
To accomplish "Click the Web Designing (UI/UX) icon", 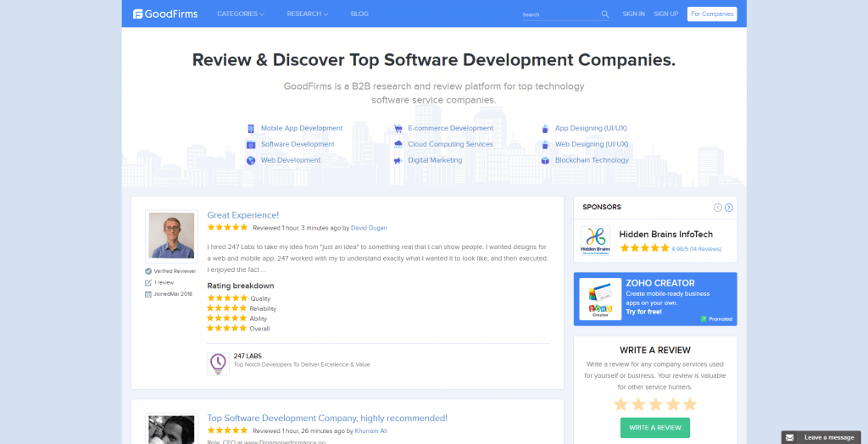I will point(545,145).
